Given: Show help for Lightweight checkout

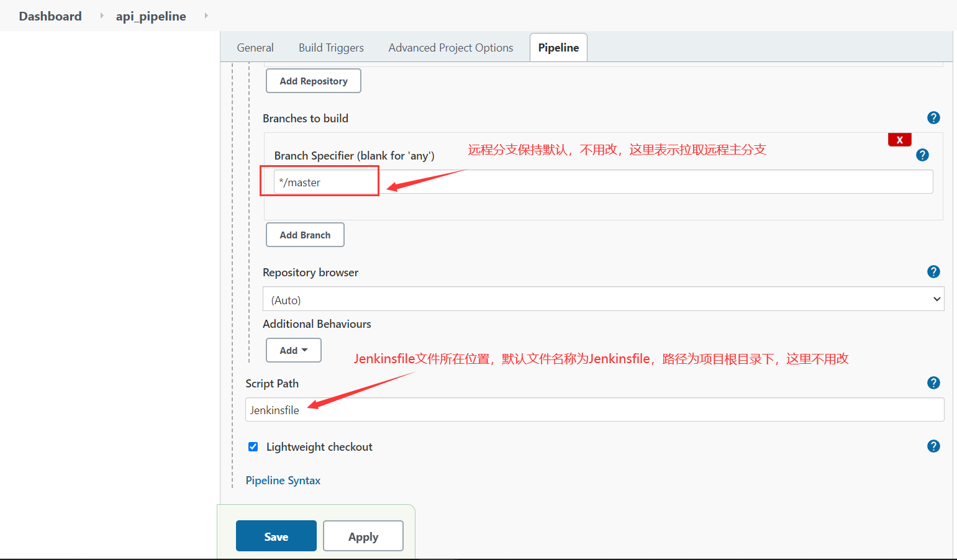Looking at the screenshot, I should point(933,446).
